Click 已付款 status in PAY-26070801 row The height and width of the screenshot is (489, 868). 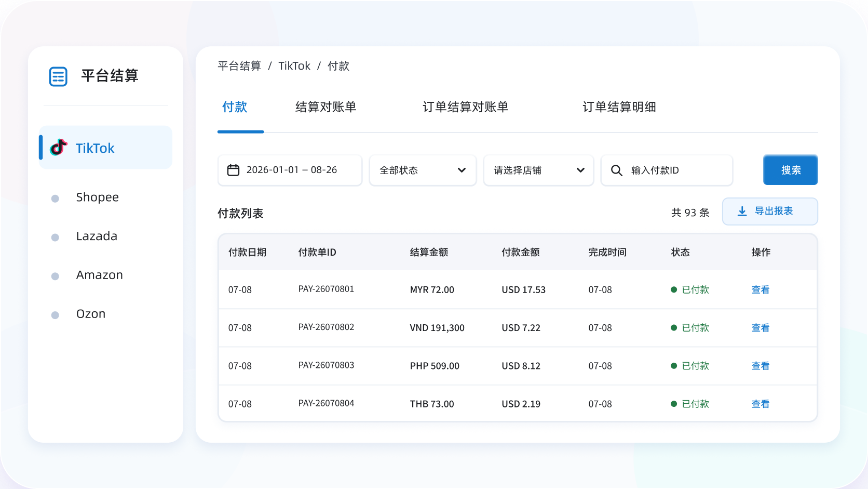690,290
